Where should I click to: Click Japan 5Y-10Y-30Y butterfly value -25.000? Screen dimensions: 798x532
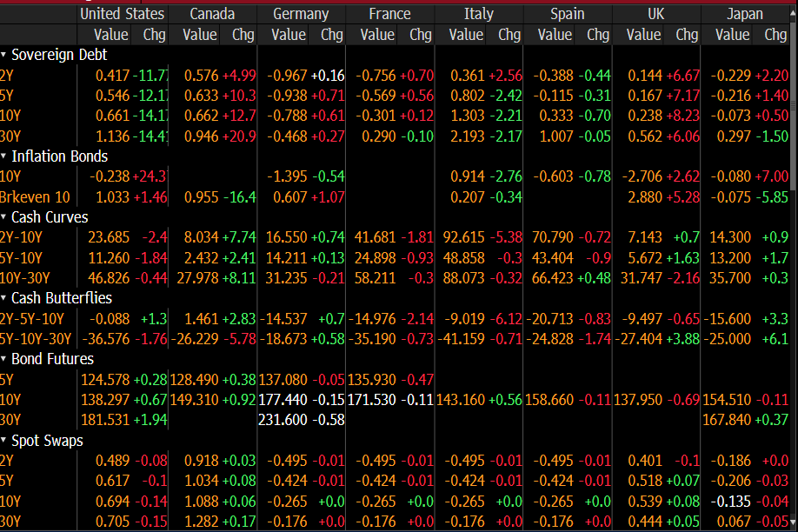(728, 338)
